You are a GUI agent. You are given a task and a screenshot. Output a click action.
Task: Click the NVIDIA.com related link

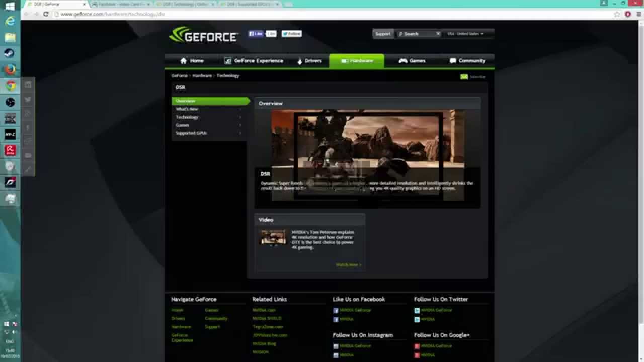[x=264, y=310]
